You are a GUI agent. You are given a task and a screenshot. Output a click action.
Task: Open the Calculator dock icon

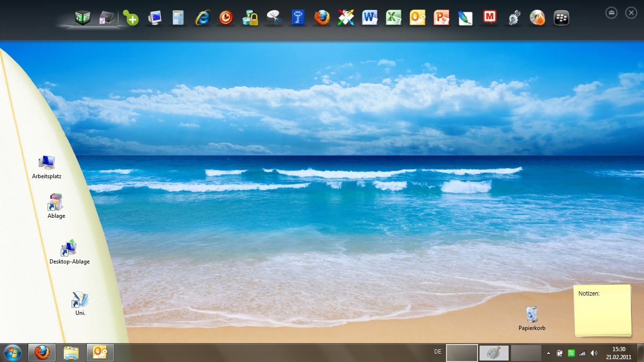178,18
